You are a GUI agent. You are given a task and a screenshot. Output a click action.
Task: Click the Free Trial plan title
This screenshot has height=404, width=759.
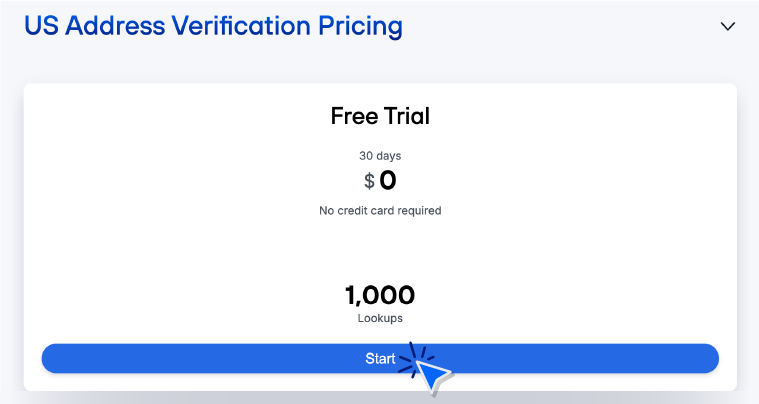380,116
